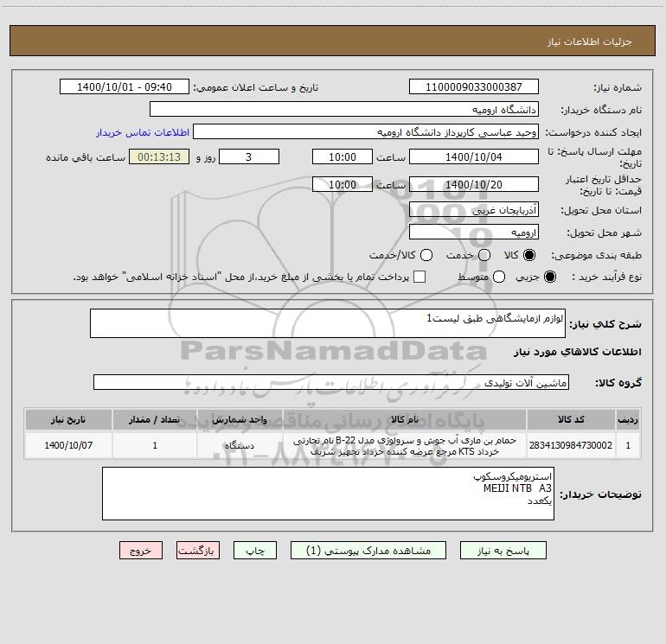Click the واحد شمارش column header
Image resolution: width=666 pixels, height=644 pixels.
click(x=240, y=419)
